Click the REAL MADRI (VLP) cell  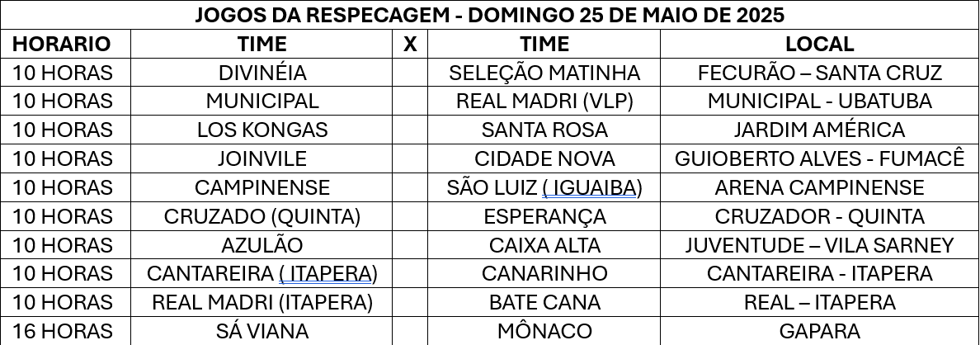[544, 102]
